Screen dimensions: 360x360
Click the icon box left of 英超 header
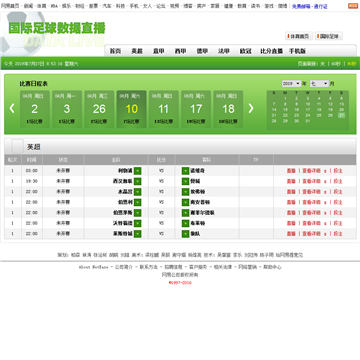pyautogui.click(x=17, y=146)
